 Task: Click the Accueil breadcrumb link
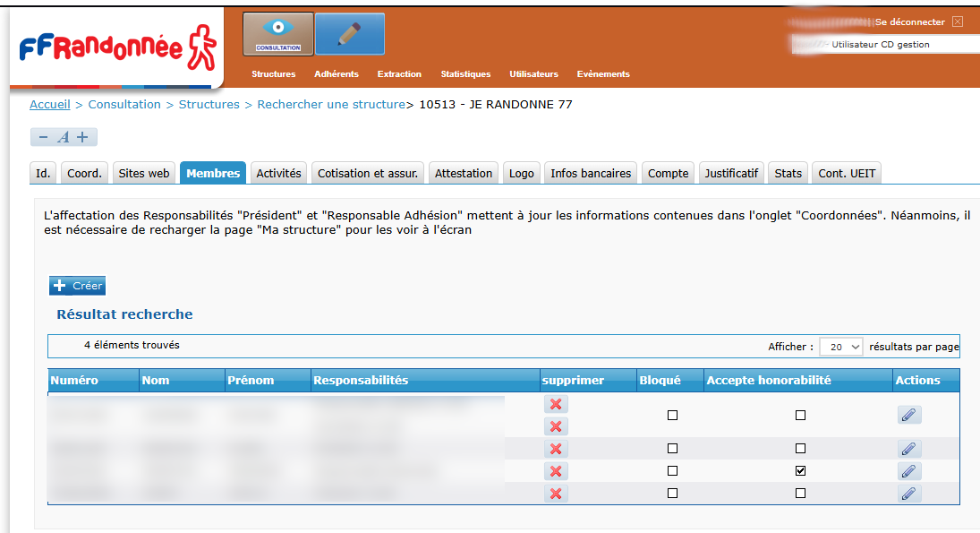49,105
